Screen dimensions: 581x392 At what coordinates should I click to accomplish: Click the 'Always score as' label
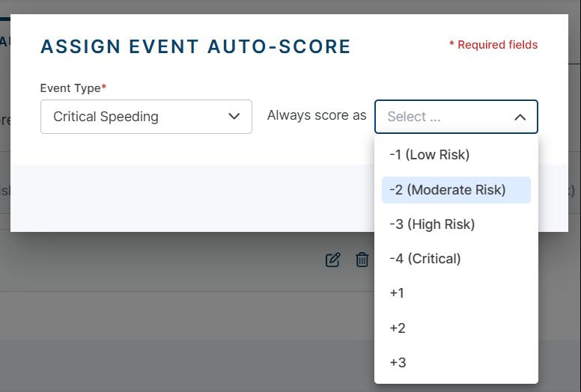pyautogui.click(x=317, y=115)
